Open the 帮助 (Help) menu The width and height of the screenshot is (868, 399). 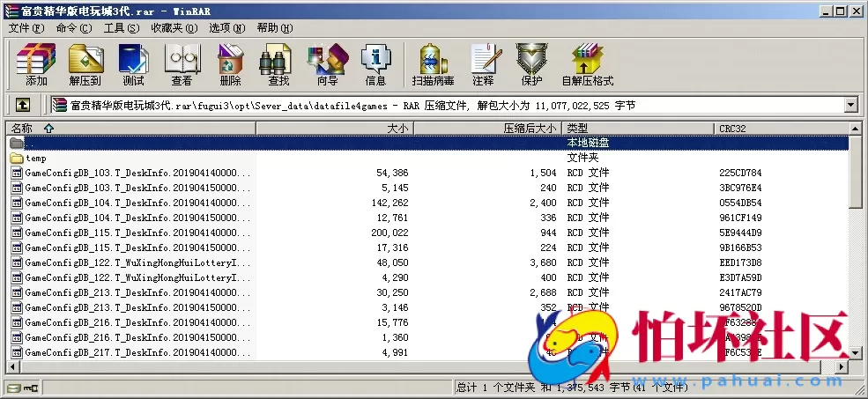275,27
